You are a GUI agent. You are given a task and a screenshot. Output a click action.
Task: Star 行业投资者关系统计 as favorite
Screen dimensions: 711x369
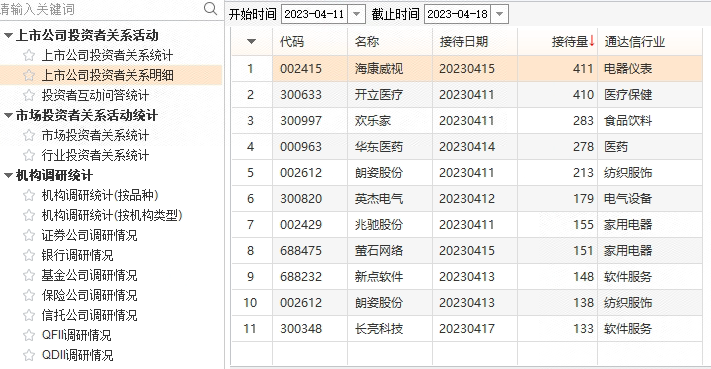(x=29, y=155)
